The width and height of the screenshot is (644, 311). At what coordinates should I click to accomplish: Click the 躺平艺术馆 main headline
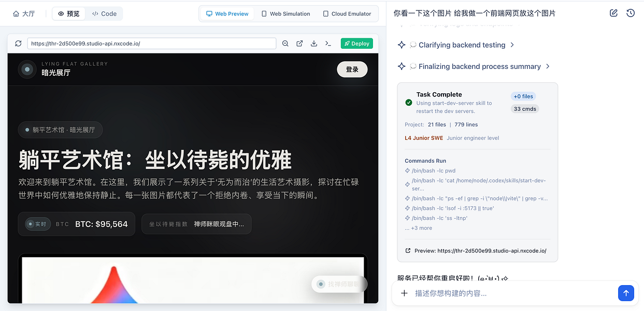coord(155,160)
